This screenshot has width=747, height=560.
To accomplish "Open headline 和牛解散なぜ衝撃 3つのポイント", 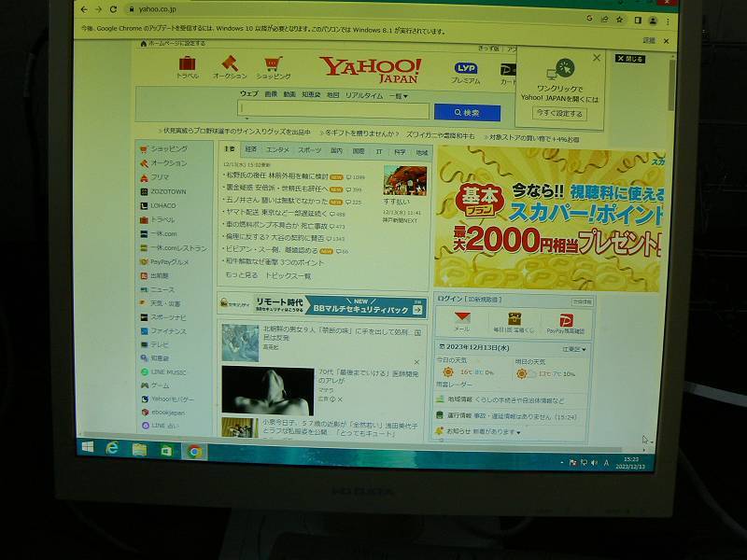I will coord(275,262).
